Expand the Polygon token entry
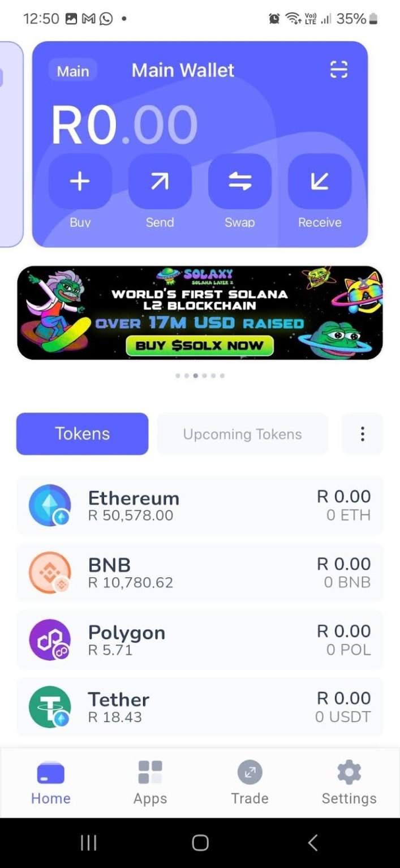 click(x=200, y=639)
